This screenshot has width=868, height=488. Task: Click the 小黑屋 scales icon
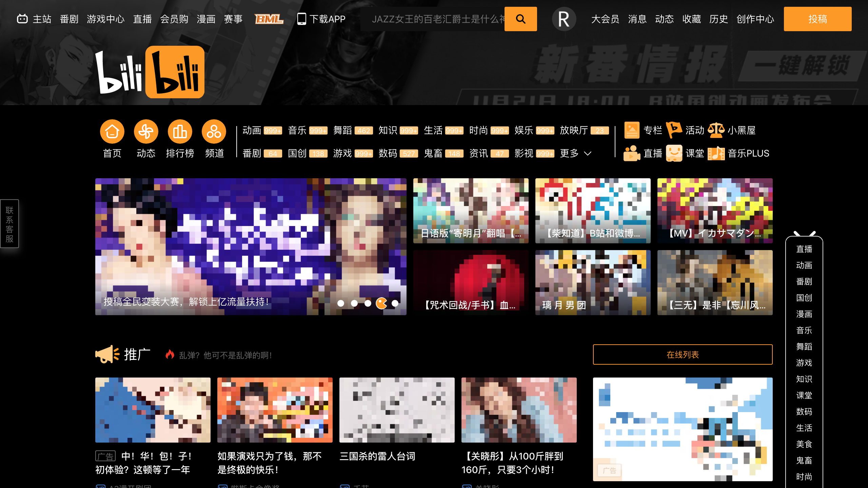pyautogui.click(x=716, y=130)
